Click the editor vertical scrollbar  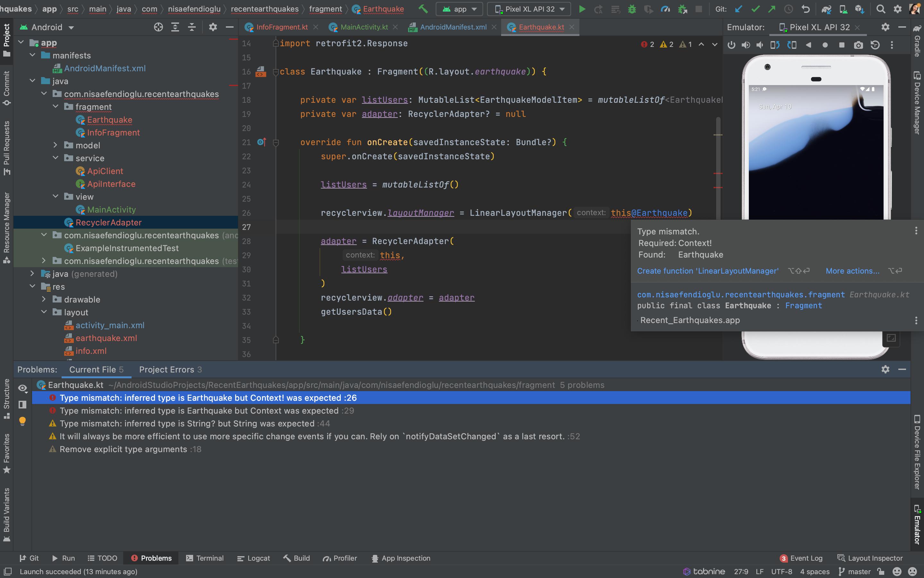point(718,168)
